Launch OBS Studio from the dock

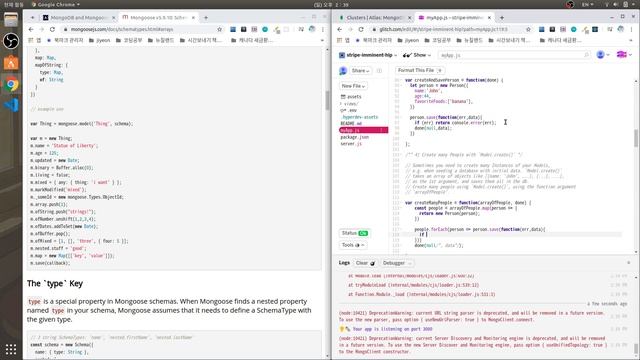[11, 41]
